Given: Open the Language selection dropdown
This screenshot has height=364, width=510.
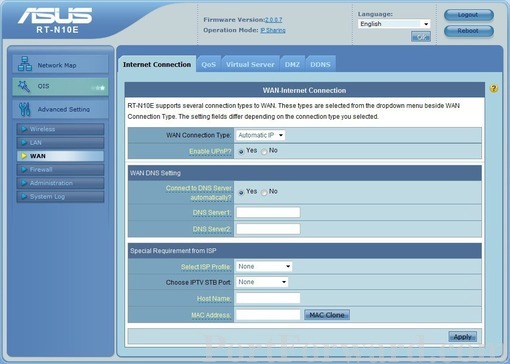Looking at the screenshot, I should [394, 24].
